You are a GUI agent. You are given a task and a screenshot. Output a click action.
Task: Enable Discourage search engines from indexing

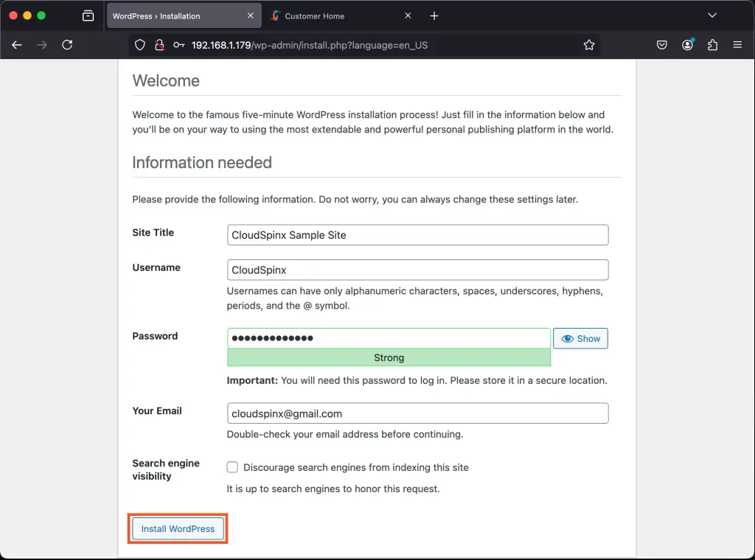(x=232, y=466)
